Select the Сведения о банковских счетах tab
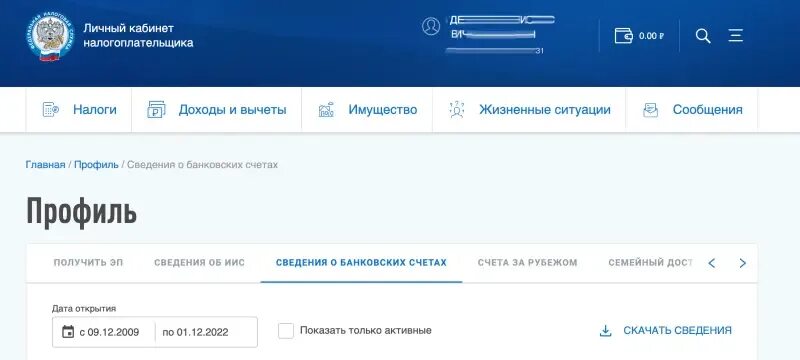Image resolution: width=800 pixels, height=360 pixels. pyautogui.click(x=361, y=263)
